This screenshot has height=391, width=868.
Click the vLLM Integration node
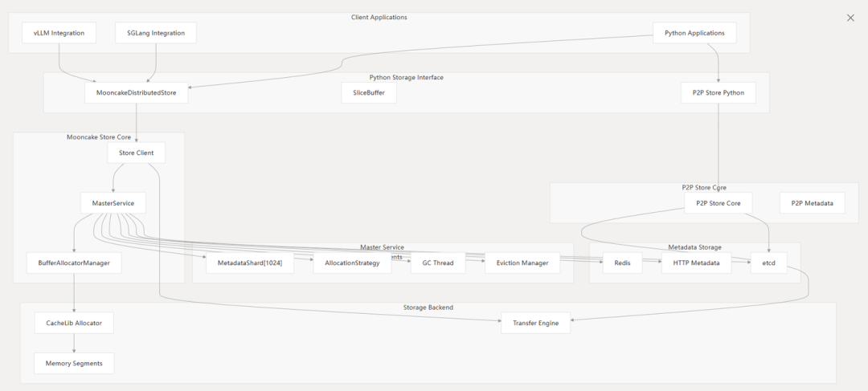click(59, 33)
